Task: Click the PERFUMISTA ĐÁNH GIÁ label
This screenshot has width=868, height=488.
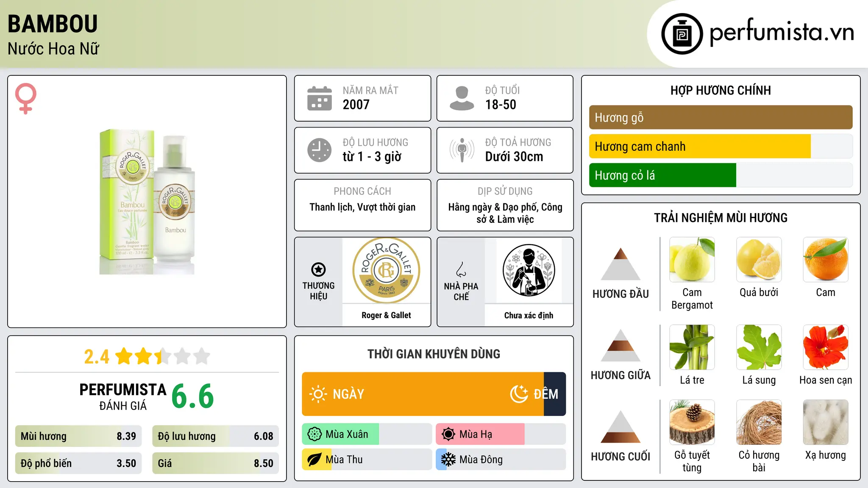Action: click(x=123, y=396)
